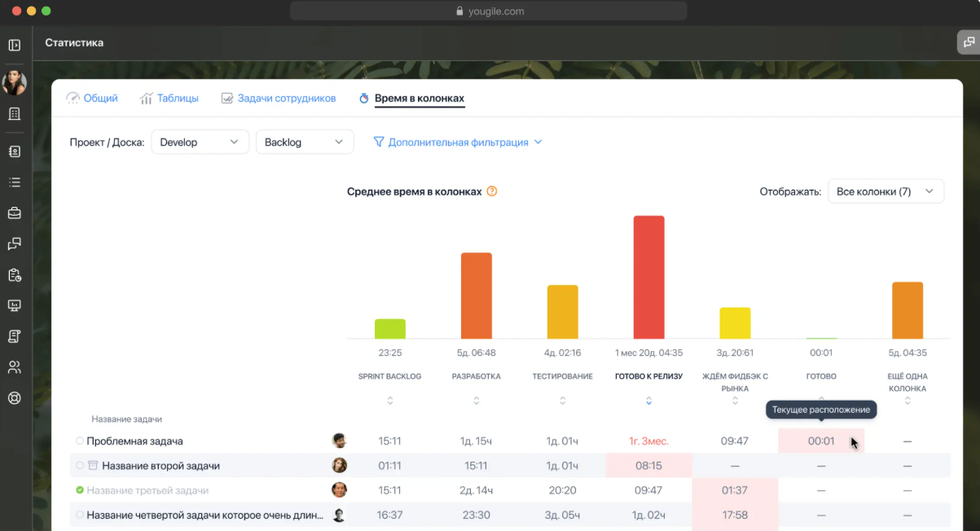
Task: Open the building company icon in sidebar
Action: [x=14, y=114]
